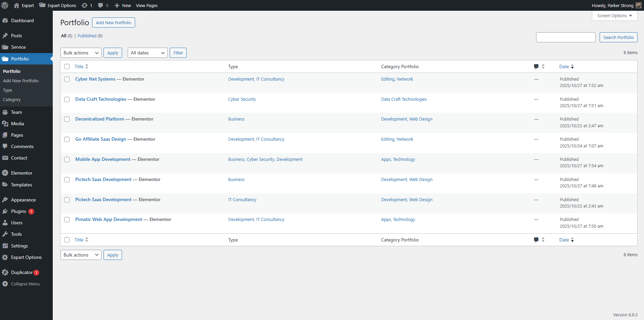
Task: Click the comments column header icon
Action: click(x=536, y=66)
